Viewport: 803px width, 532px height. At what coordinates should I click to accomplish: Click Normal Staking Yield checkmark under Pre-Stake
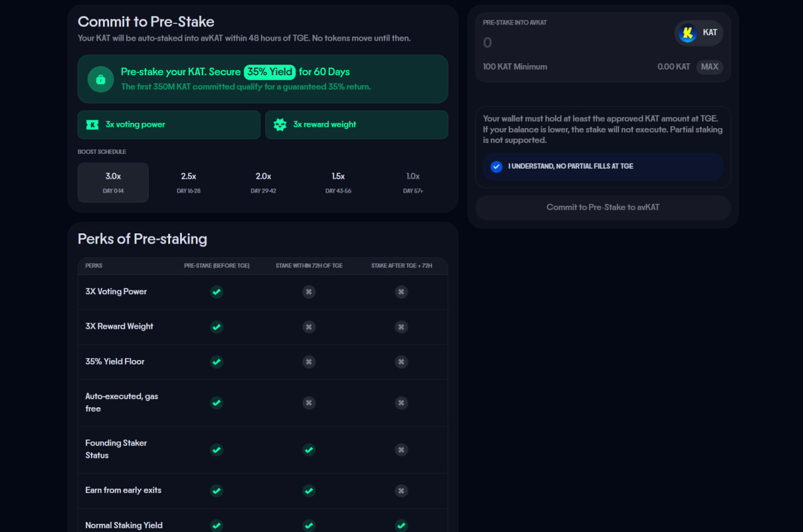[216, 526]
